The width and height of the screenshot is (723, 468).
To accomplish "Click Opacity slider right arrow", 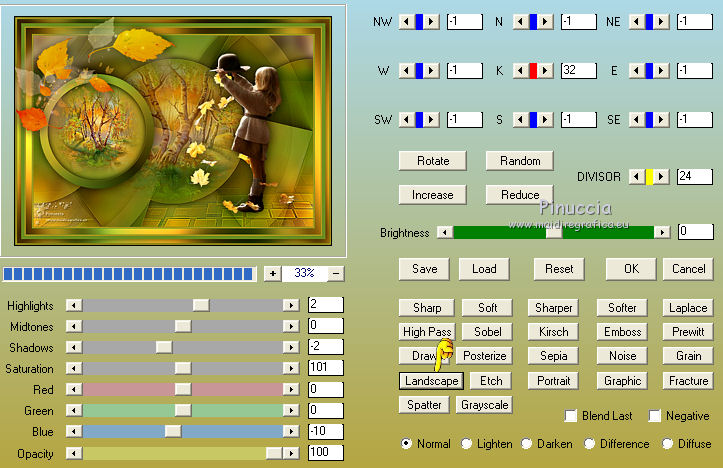I will coord(291,453).
